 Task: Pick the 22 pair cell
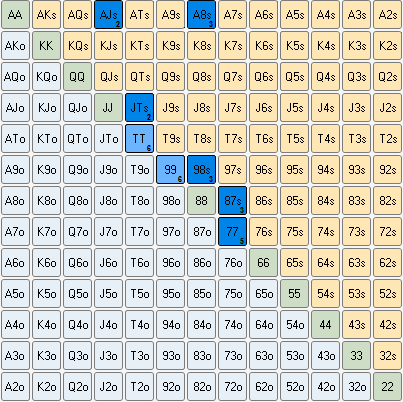coord(387,387)
